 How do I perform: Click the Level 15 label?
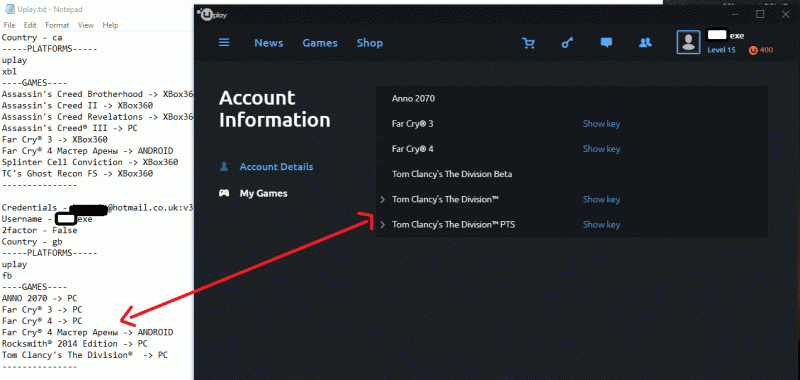(x=721, y=50)
